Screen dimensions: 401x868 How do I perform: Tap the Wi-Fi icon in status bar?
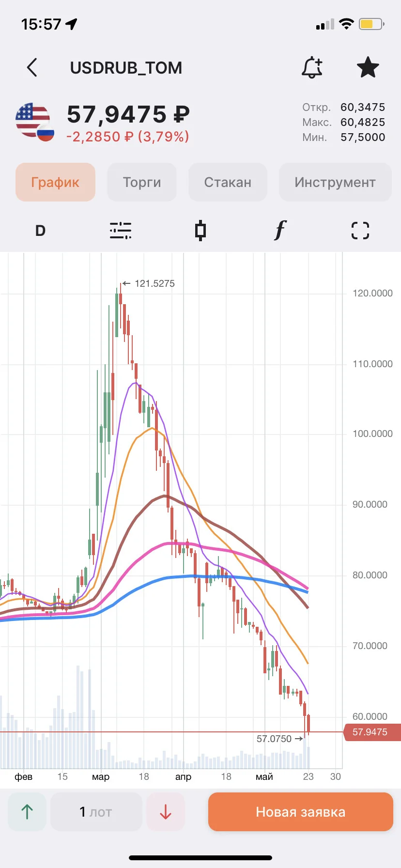[346, 24]
